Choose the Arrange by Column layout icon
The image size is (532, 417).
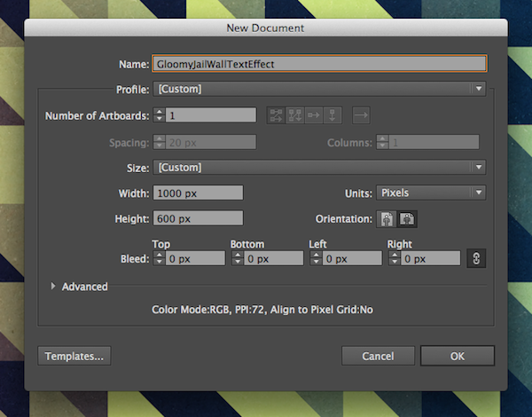pyautogui.click(x=333, y=114)
